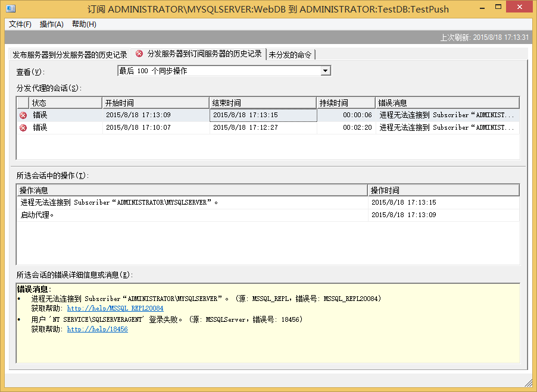The height and width of the screenshot is (392, 537).
Task: Sort sessions by 结束时间 column header
Action: click(x=263, y=103)
